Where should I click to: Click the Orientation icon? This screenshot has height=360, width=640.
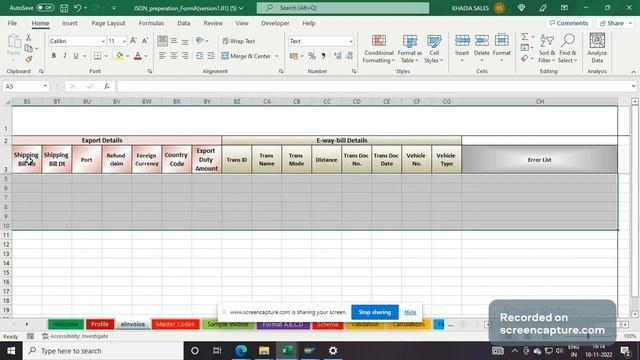pyautogui.click(x=200, y=40)
